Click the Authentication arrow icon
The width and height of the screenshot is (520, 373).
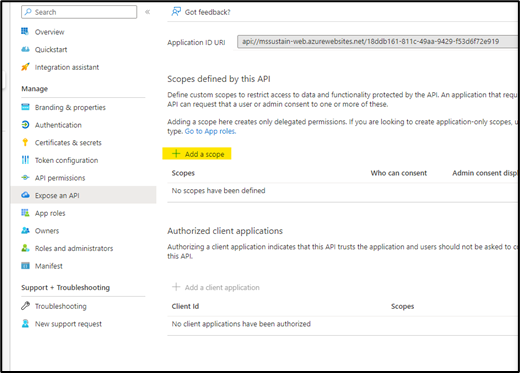coord(25,125)
